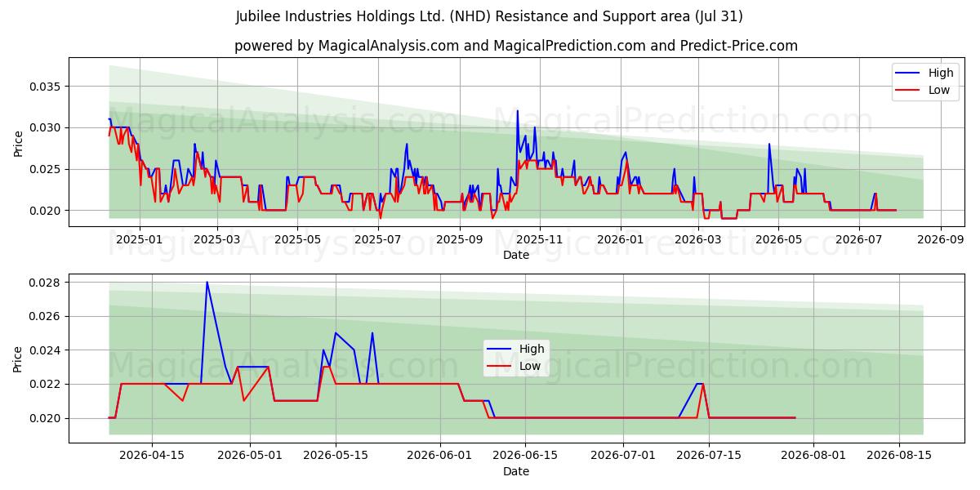
Task: Click the 0.024 price label on the bottom chart
Action: (46, 350)
